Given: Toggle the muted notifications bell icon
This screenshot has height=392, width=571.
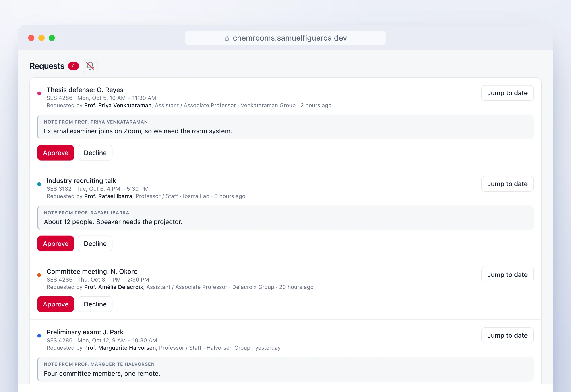Looking at the screenshot, I should pyautogui.click(x=90, y=66).
